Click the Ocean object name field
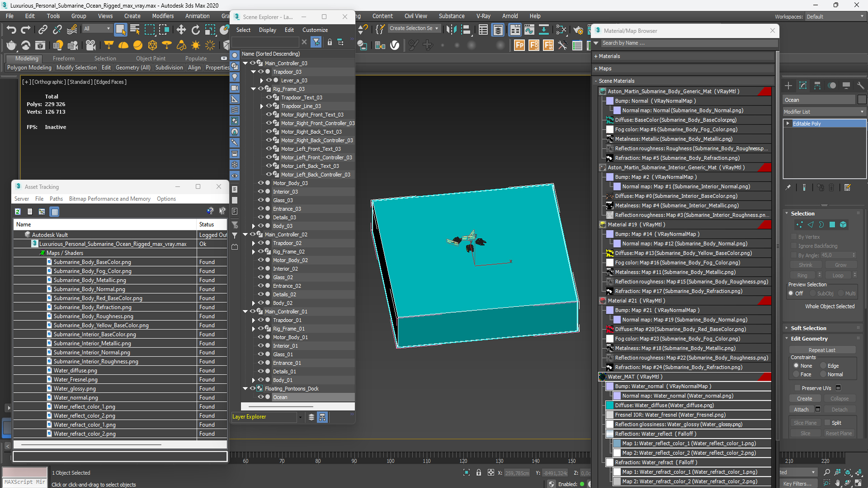The height and width of the screenshot is (488, 868). pyautogui.click(x=819, y=100)
